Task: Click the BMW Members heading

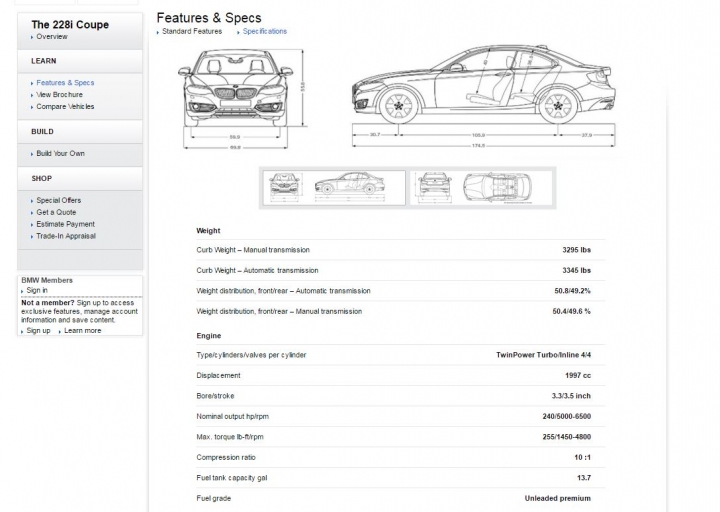Action: click(x=47, y=280)
